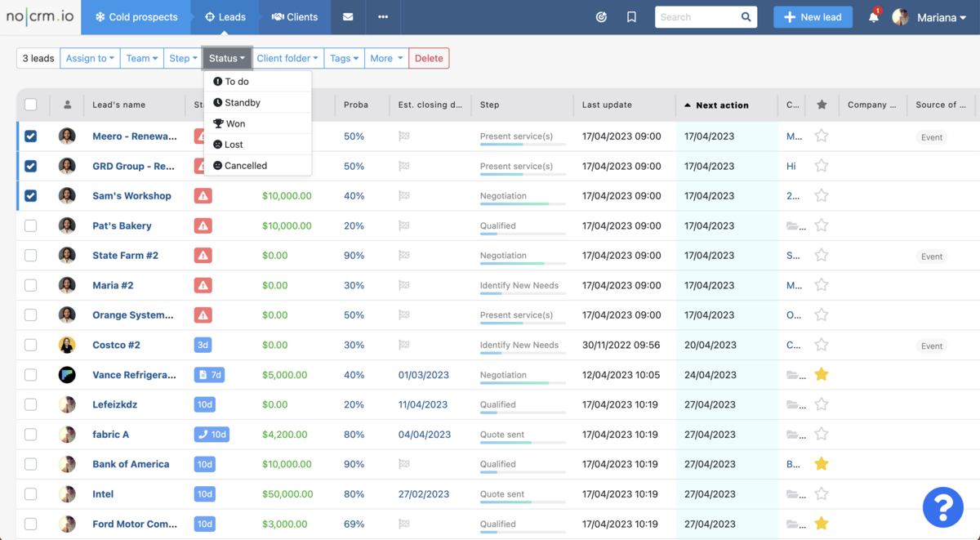980x540 pixels.
Task: Open the mail envelope icon in navbar
Action: [x=348, y=17]
